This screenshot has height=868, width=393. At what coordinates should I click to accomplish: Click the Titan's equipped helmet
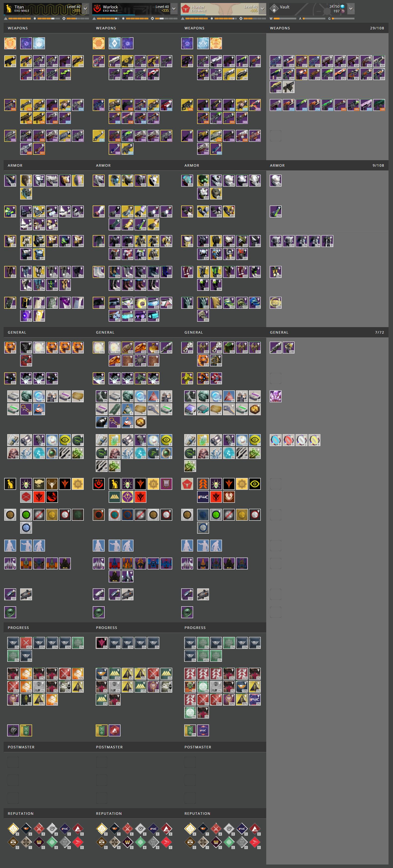10,181
